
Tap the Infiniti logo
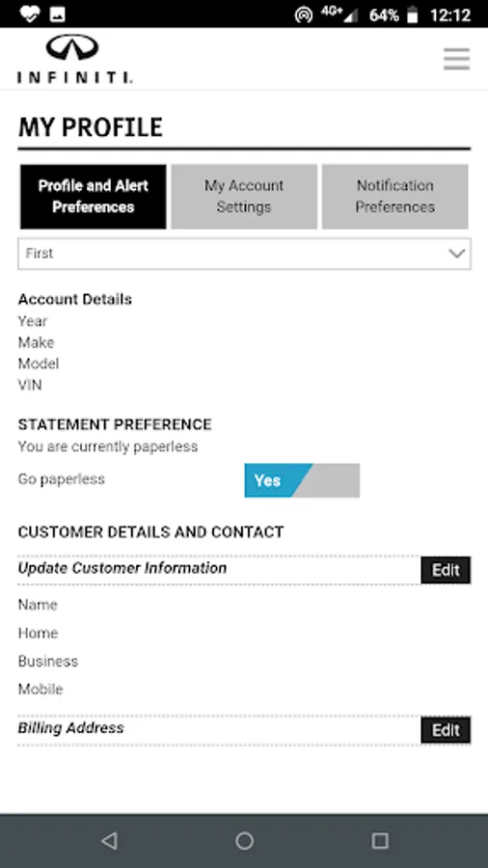click(74, 59)
